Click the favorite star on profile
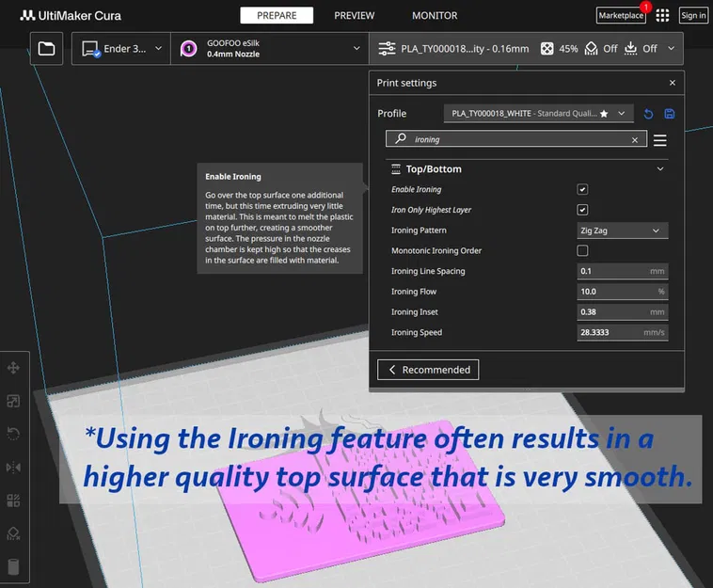 pyautogui.click(x=604, y=114)
